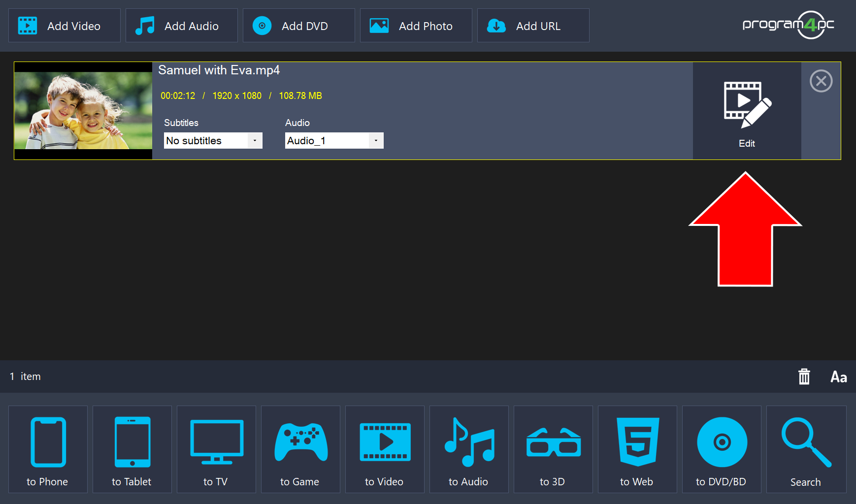Screen dimensions: 856x504
Task: Select the to Game console format
Action: (300, 449)
